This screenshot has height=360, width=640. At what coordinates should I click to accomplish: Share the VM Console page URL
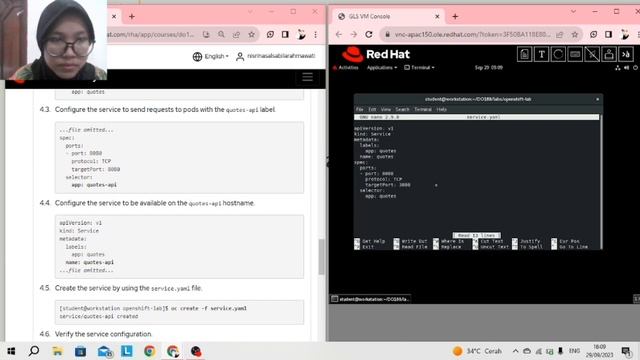pos(560,35)
